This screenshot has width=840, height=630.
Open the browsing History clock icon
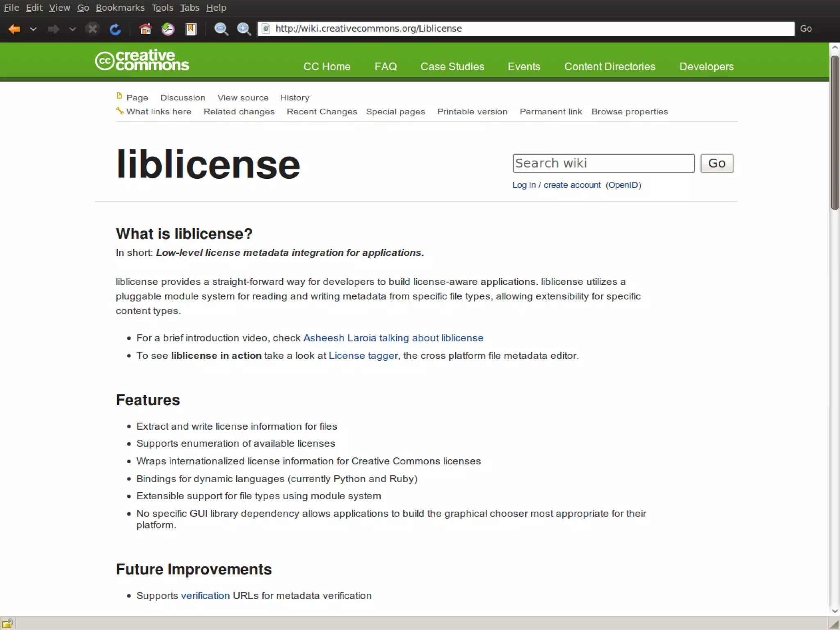[x=168, y=29]
